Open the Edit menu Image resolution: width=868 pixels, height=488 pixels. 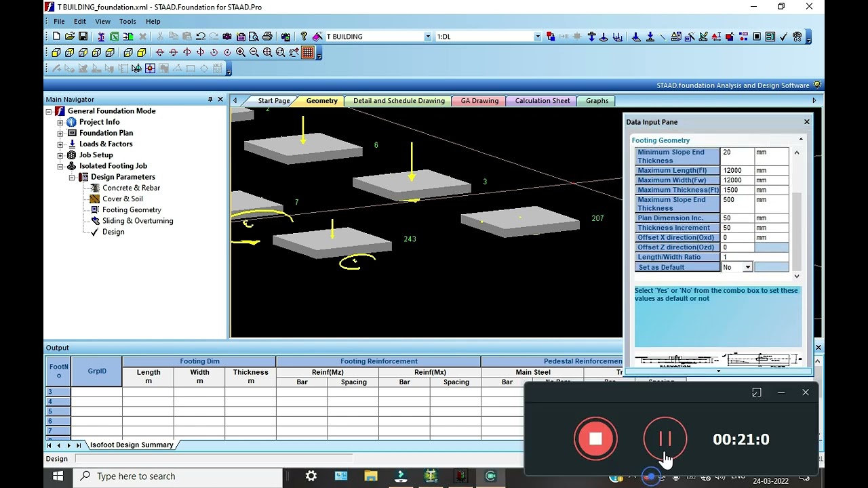(x=80, y=21)
